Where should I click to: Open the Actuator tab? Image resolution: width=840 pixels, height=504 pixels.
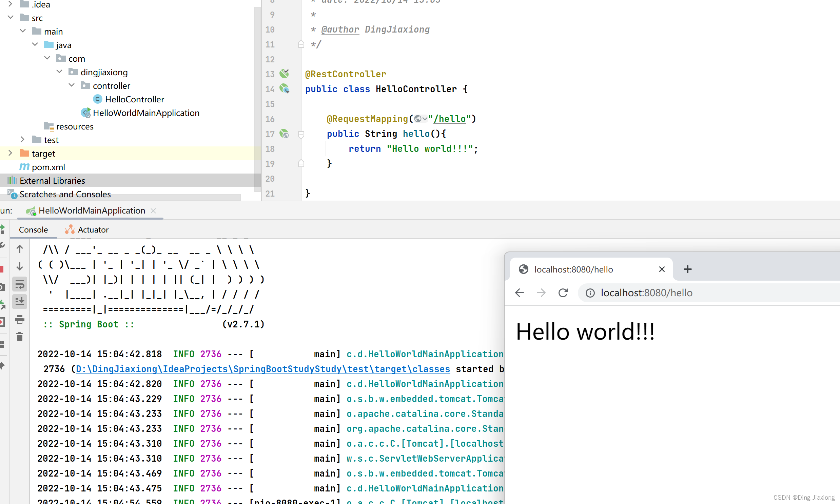87,229
